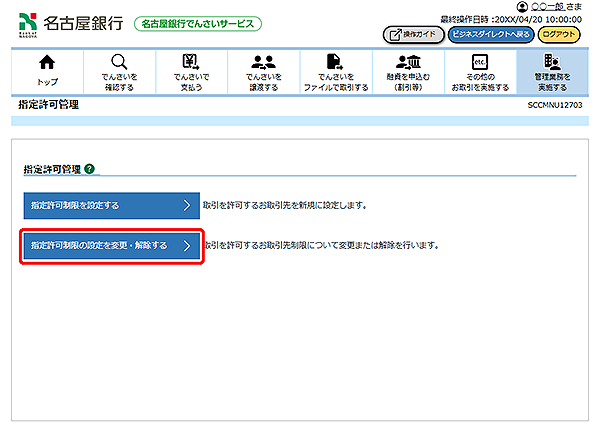Click the bank icon for 融資を申込む

coord(408,63)
